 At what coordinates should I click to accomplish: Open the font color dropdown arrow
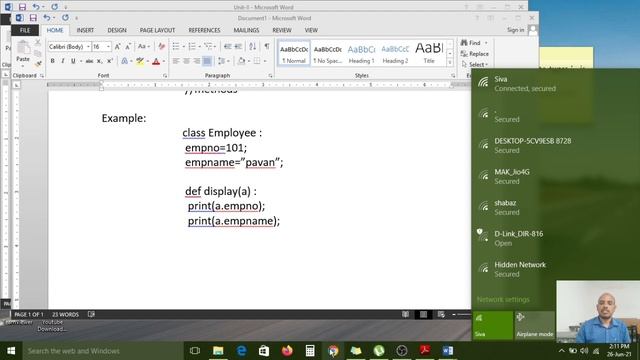point(164,61)
